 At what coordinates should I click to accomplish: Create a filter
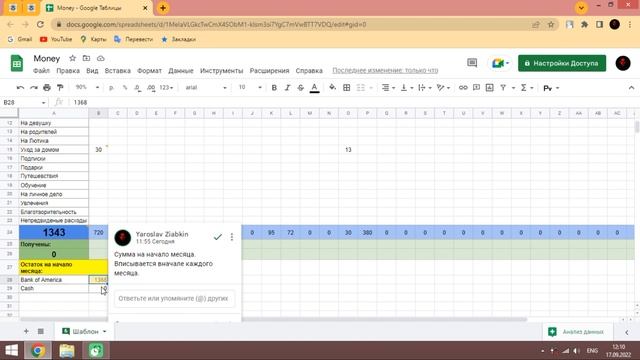[x=503, y=88]
